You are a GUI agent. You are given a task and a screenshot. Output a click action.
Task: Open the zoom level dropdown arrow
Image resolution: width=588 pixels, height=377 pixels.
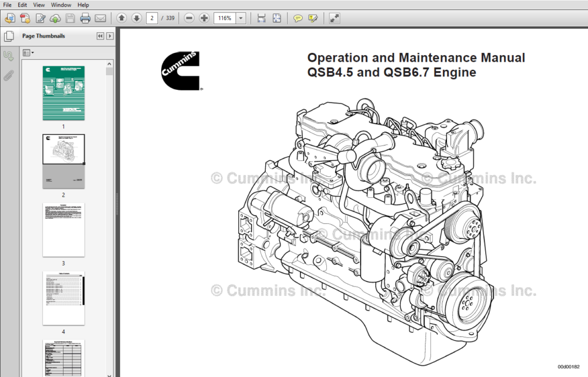[240, 18]
